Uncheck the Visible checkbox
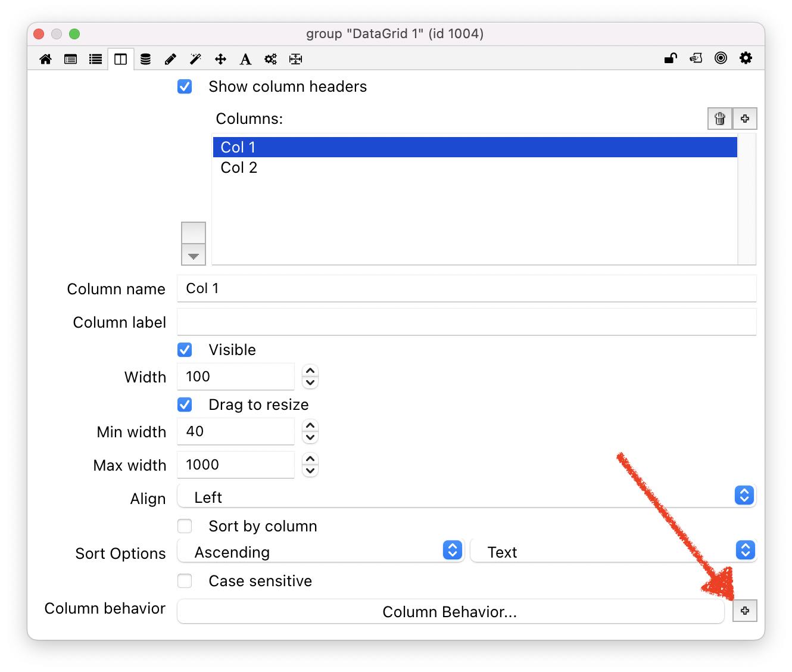Screen dimensions: 792x672 click(x=185, y=350)
